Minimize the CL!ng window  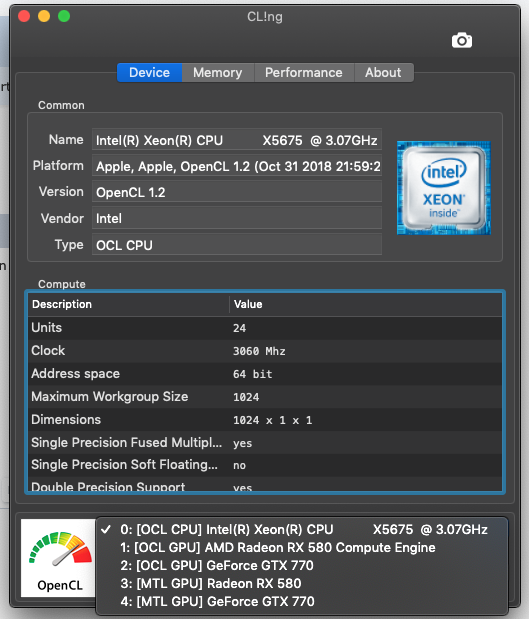pos(44,16)
